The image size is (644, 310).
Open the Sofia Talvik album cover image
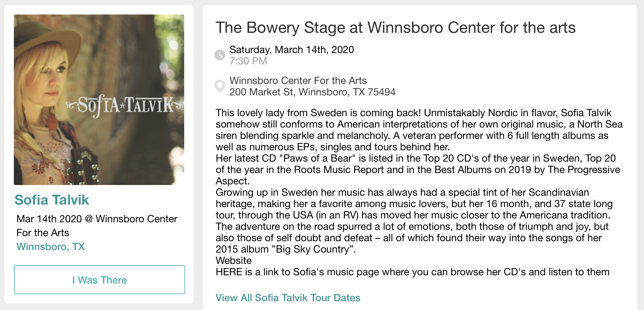[x=99, y=100]
